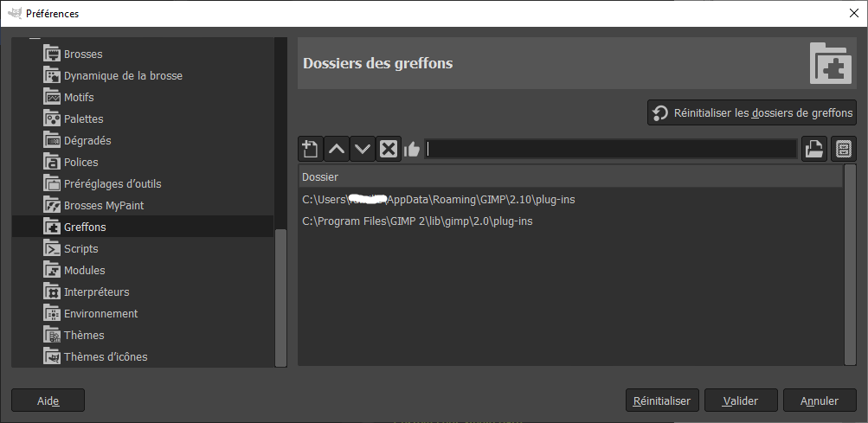Click the bottom Réinitialiser button

[662, 401]
